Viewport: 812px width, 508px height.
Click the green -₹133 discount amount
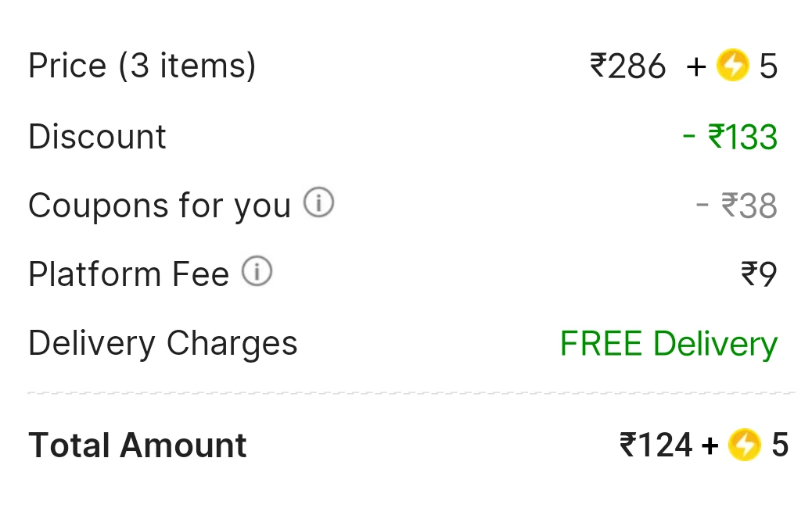pyautogui.click(x=730, y=137)
